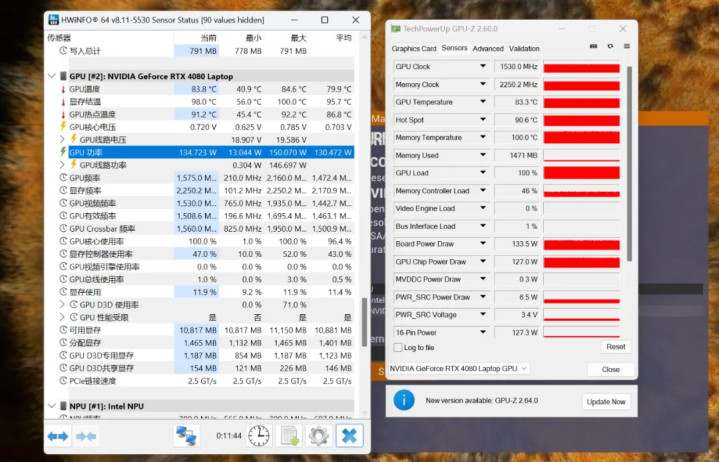The image size is (719, 462).
Task: Click the GPU Temperature value 83.3 °C
Action: tap(518, 102)
